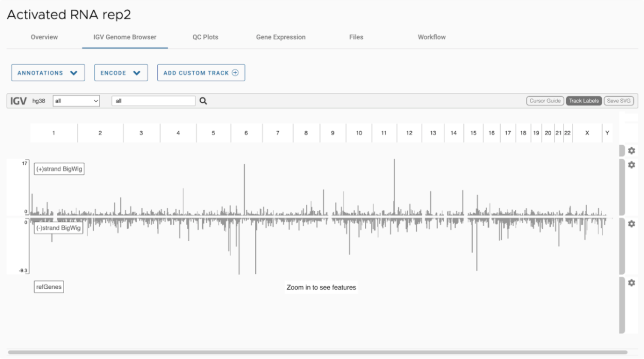Expand the ENCODE dropdown menu
The height and width of the screenshot is (359, 644).
pyautogui.click(x=121, y=73)
